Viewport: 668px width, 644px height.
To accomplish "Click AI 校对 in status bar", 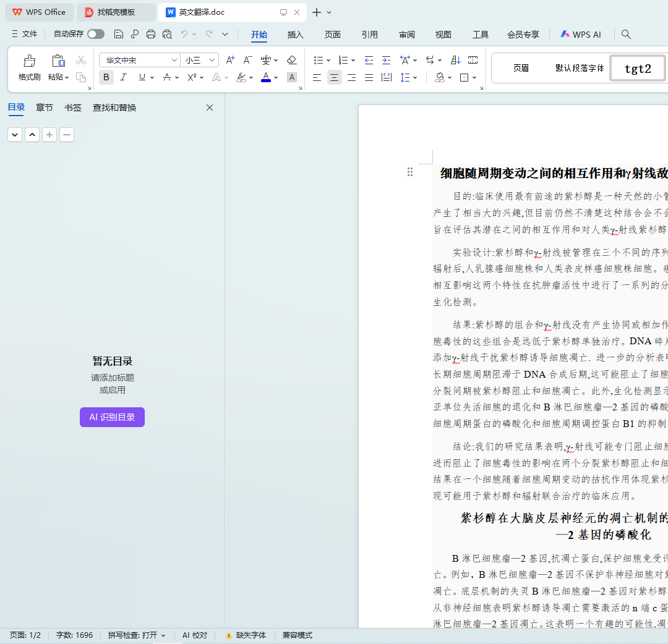I will (x=195, y=635).
